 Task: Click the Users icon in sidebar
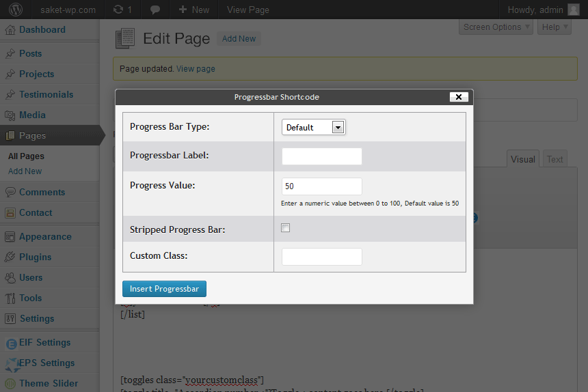click(10, 278)
